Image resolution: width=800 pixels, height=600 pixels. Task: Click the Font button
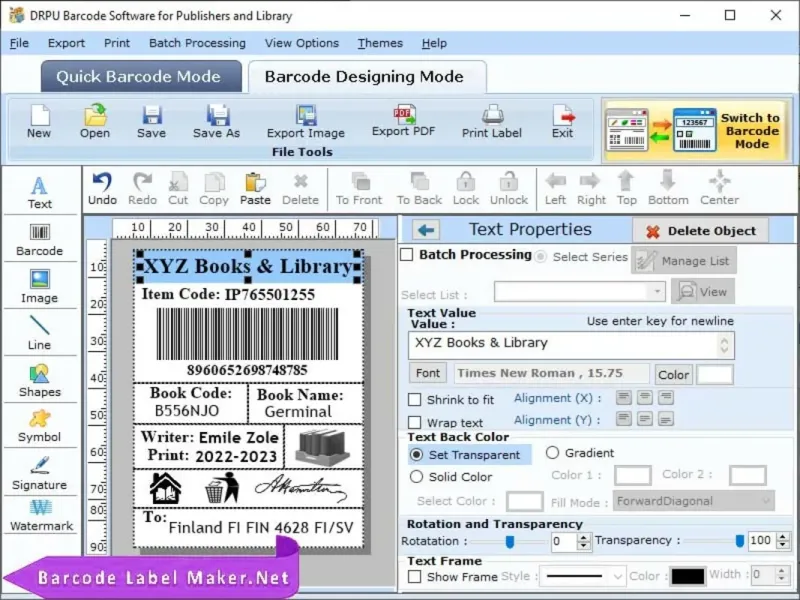[428, 373]
